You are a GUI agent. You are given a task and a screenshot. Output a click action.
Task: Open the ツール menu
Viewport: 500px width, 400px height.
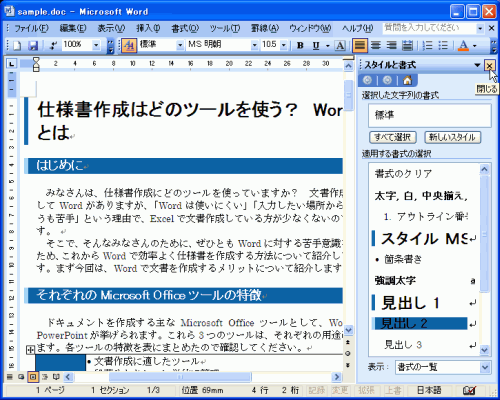coord(225,29)
